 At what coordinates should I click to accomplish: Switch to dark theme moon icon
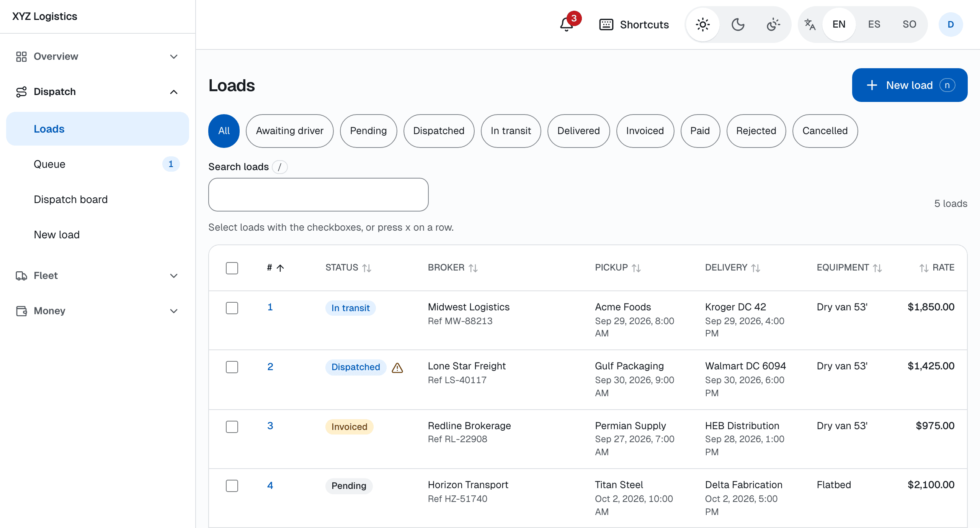click(738, 25)
